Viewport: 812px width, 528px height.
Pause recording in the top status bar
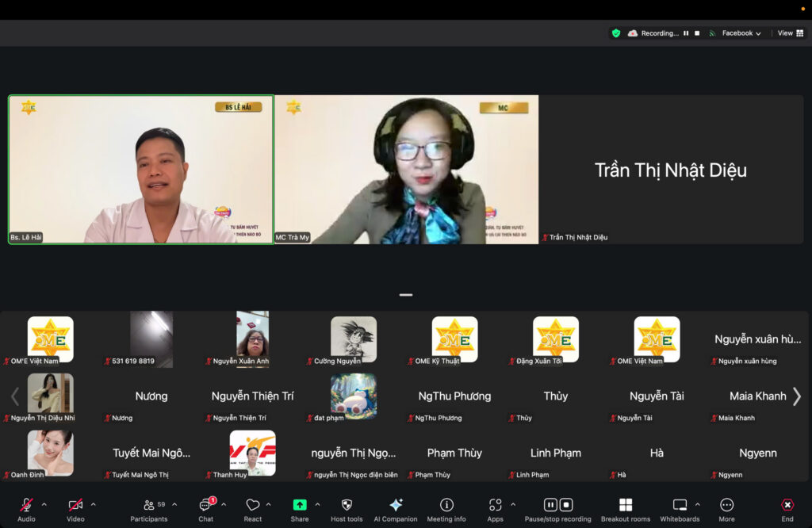(687, 33)
